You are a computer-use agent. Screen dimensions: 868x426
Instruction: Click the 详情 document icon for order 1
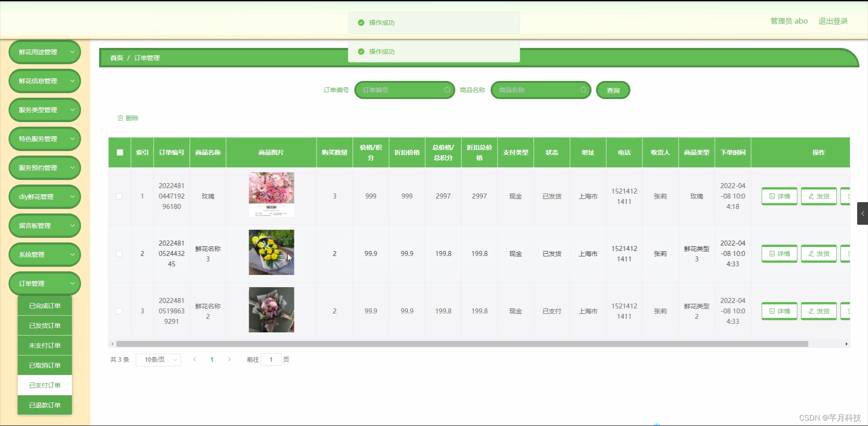(x=771, y=196)
